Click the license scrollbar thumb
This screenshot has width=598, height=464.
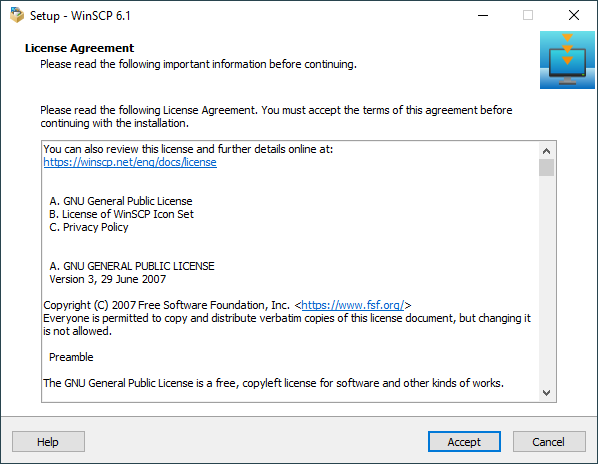click(547, 168)
